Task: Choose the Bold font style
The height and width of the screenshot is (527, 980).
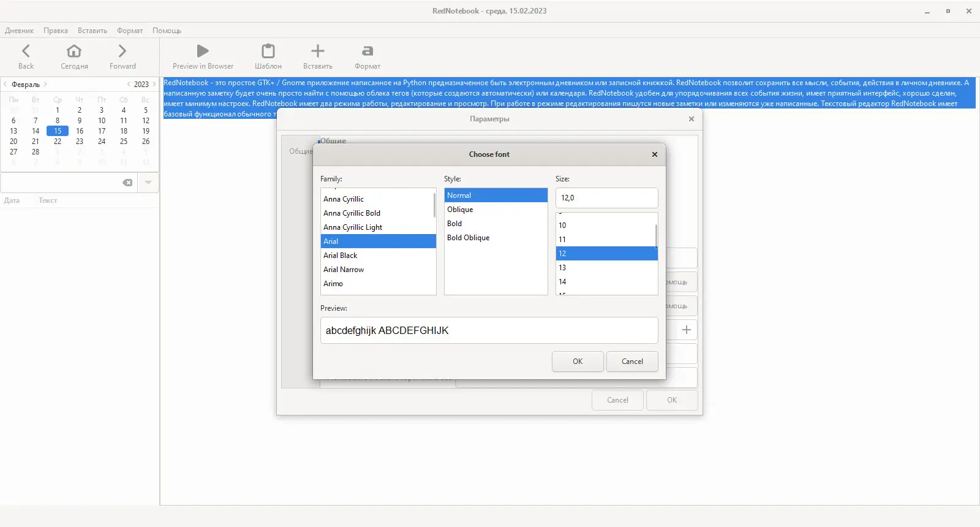Action: pyautogui.click(x=496, y=224)
